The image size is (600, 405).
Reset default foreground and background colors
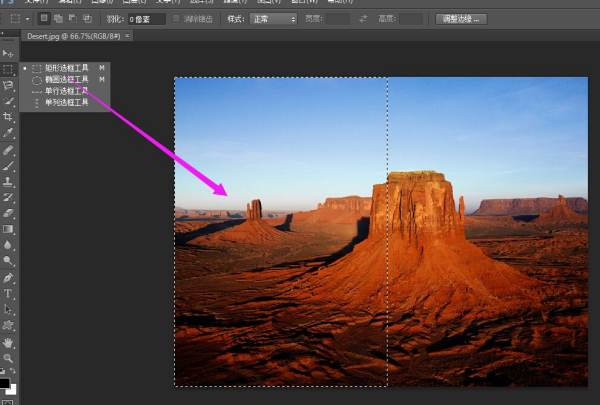pos(3,371)
